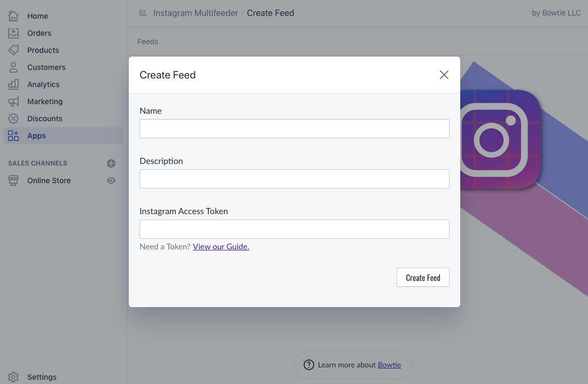Click the Instagram Access Token field
The height and width of the screenshot is (384, 588).
point(295,229)
